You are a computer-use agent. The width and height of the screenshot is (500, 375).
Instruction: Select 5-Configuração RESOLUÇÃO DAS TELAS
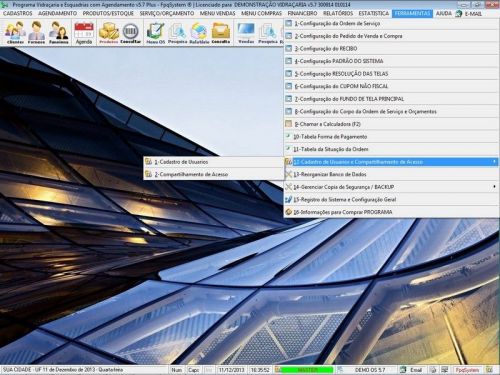[x=391, y=74]
